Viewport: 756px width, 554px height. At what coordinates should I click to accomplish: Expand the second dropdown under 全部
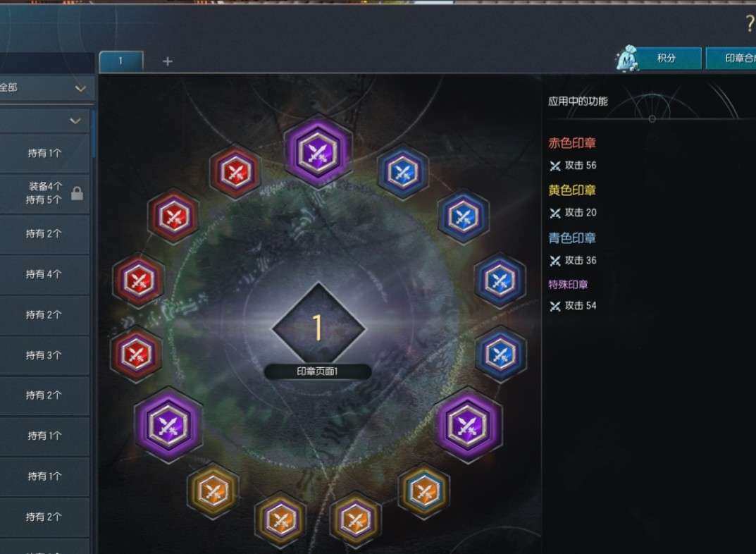click(44, 121)
